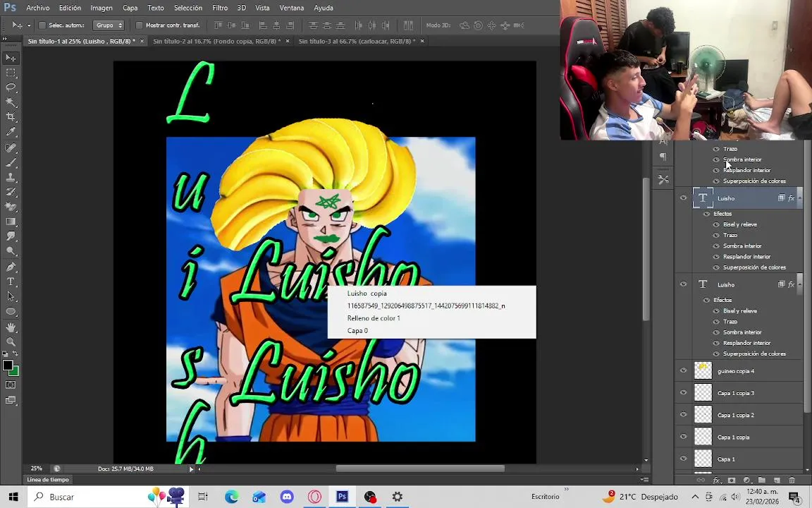Select the Dodge tool
This screenshot has height=508, width=812.
point(11,251)
